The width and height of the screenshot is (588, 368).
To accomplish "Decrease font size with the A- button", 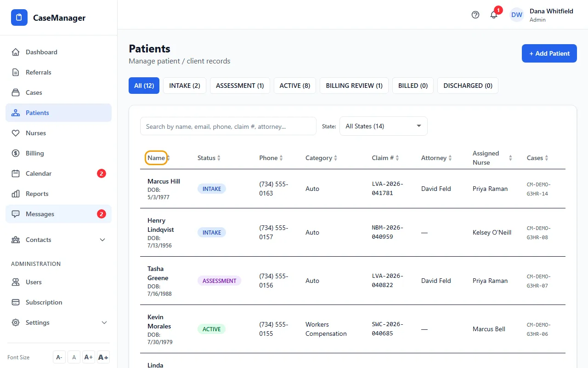I will pos(59,357).
